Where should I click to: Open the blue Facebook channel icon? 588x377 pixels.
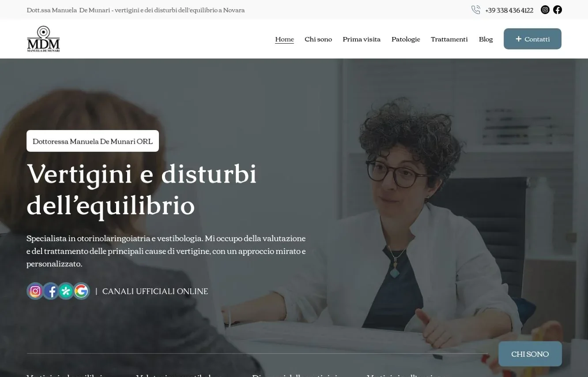[x=51, y=291]
